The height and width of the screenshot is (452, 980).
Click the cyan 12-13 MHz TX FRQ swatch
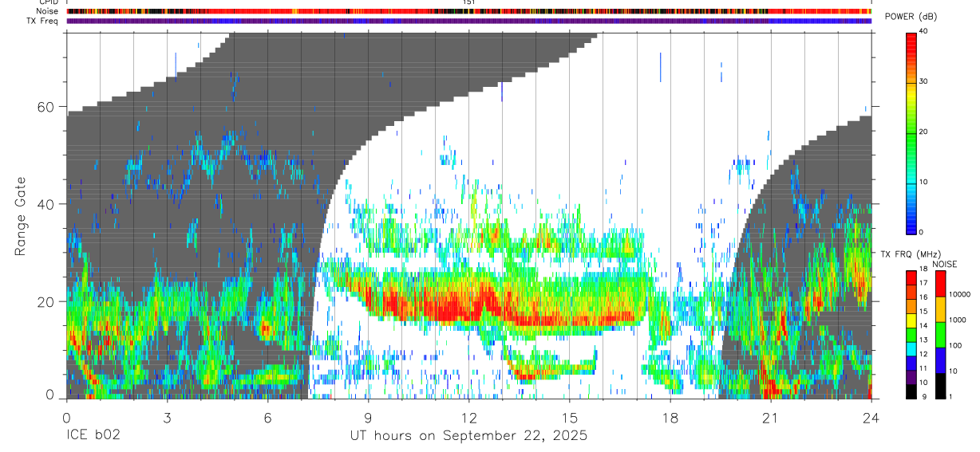(912, 348)
